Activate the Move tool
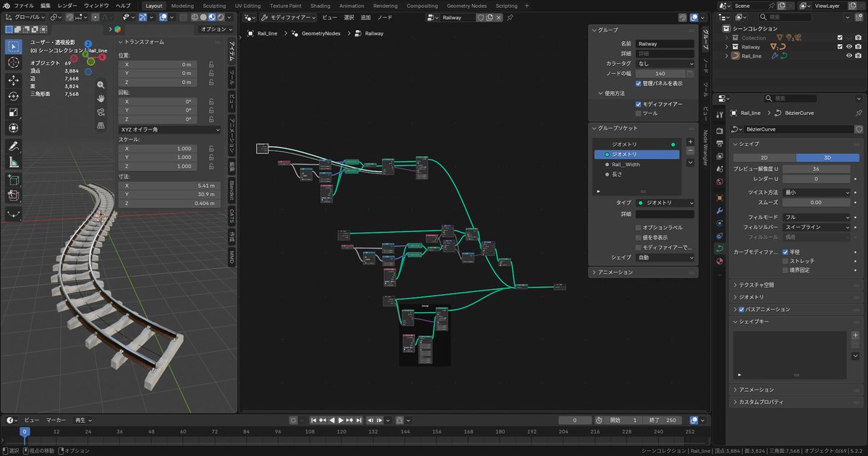868x456 pixels. [14, 79]
